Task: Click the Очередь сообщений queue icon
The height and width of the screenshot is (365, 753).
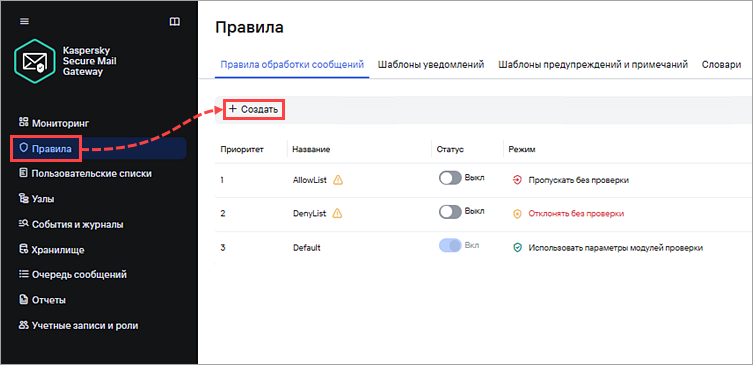Action: pos(23,274)
